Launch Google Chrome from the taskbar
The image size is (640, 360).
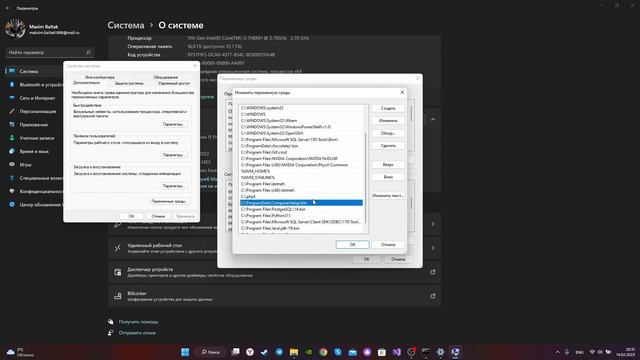pyautogui.click(x=323, y=352)
